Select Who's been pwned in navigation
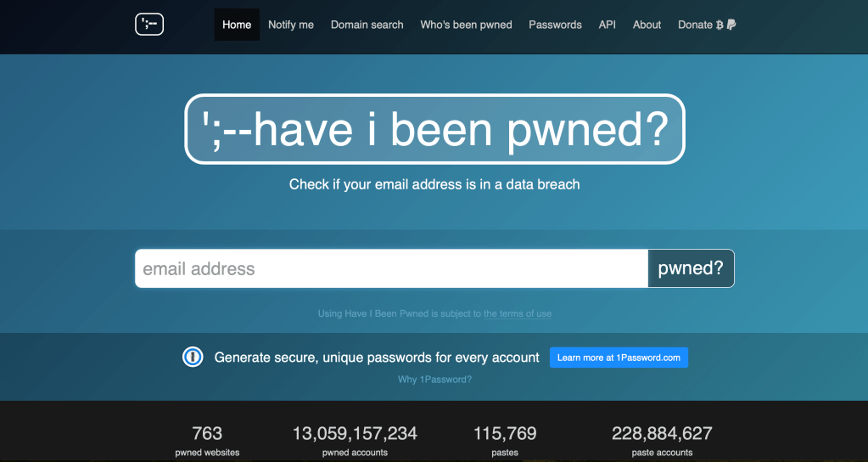868x462 pixels. pos(466,25)
